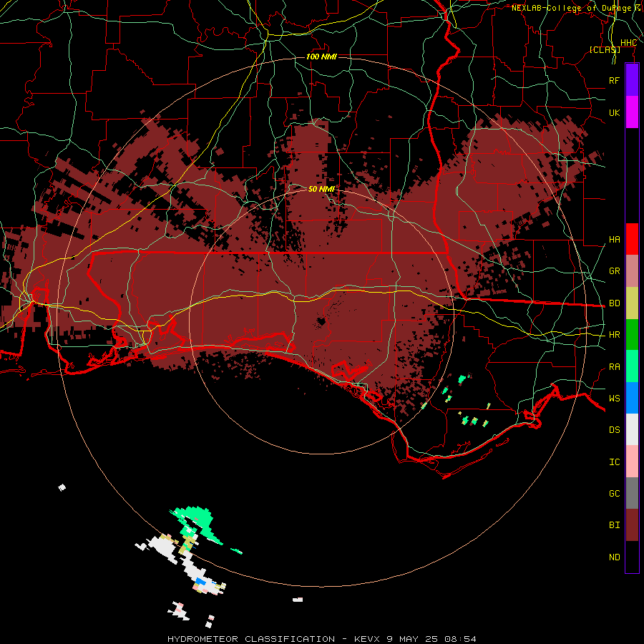
Task: Click the 'IC' legend label
Action: [614, 462]
